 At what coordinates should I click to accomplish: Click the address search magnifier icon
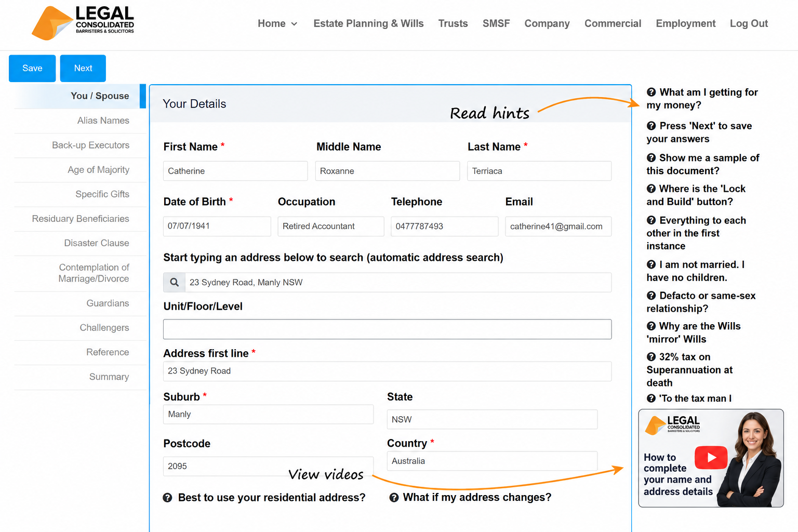175,282
